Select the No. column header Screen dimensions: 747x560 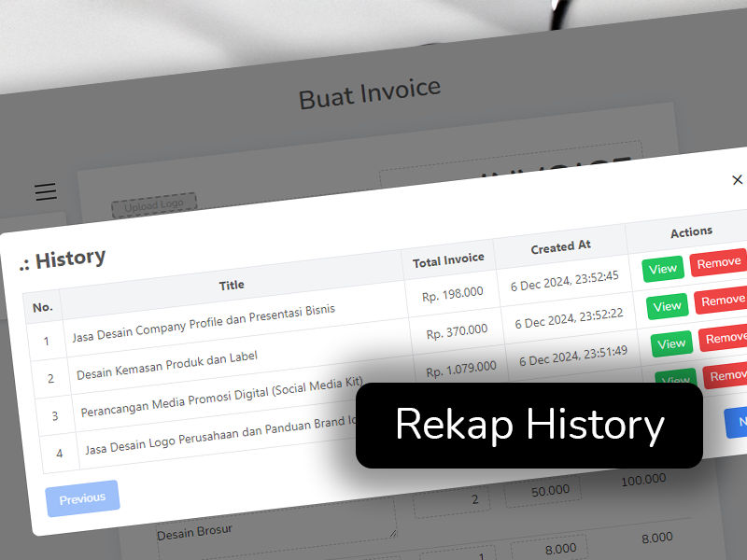pyautogui.click(x=42, y=308)
